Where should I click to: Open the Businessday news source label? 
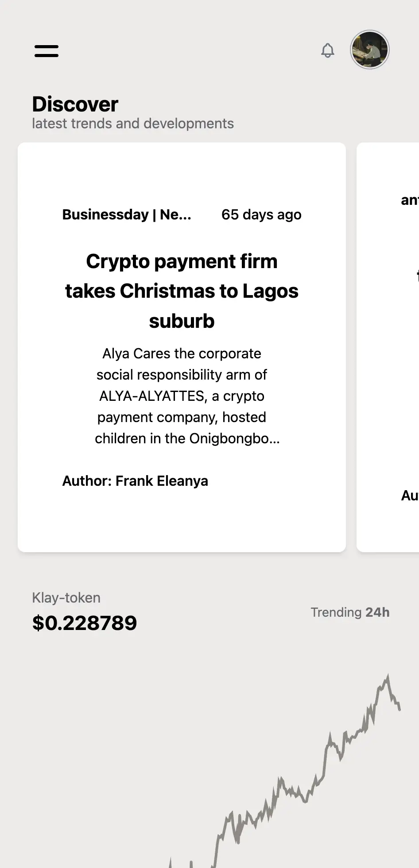127,215
